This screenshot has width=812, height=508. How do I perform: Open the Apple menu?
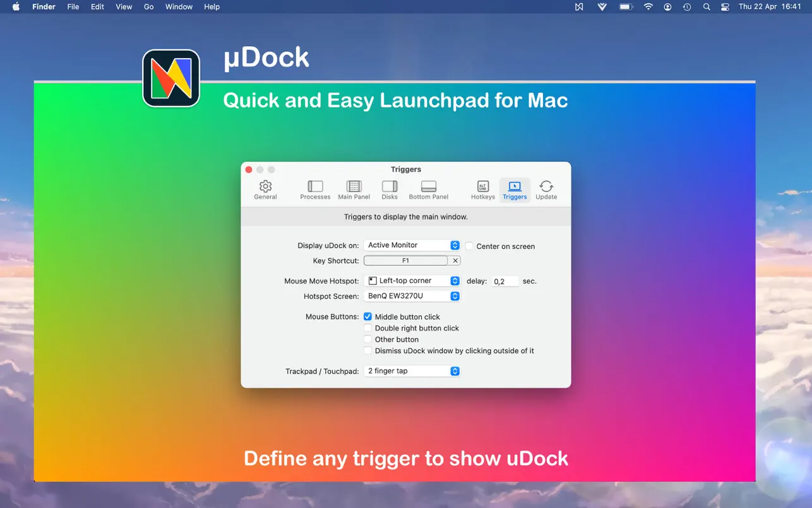(x=16, y=7)
